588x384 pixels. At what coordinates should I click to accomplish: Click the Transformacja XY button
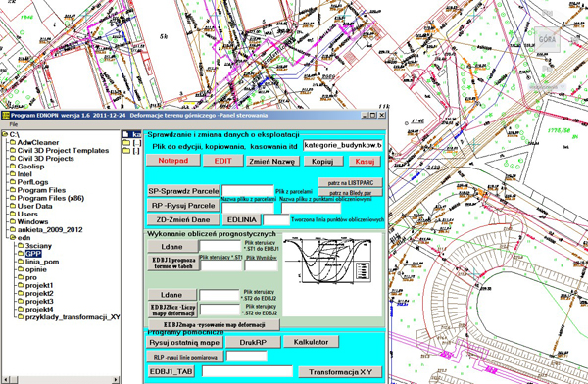[340, 372]
